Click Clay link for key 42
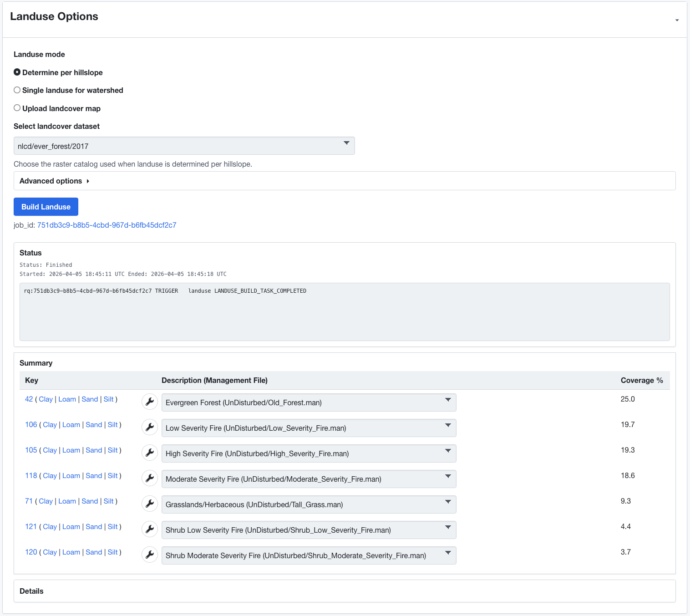This screenshot has width=690, height=616. (46, 399)
